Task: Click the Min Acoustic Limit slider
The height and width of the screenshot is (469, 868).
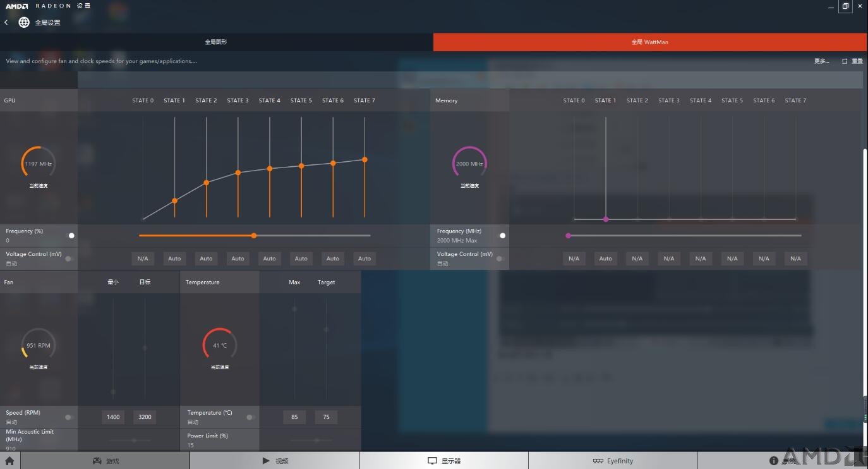Action: tap(130, 440)
